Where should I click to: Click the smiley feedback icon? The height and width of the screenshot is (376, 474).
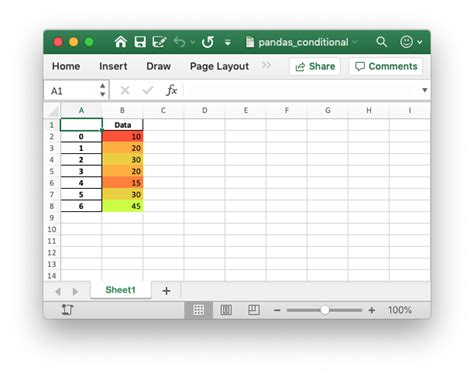(406, 42)
